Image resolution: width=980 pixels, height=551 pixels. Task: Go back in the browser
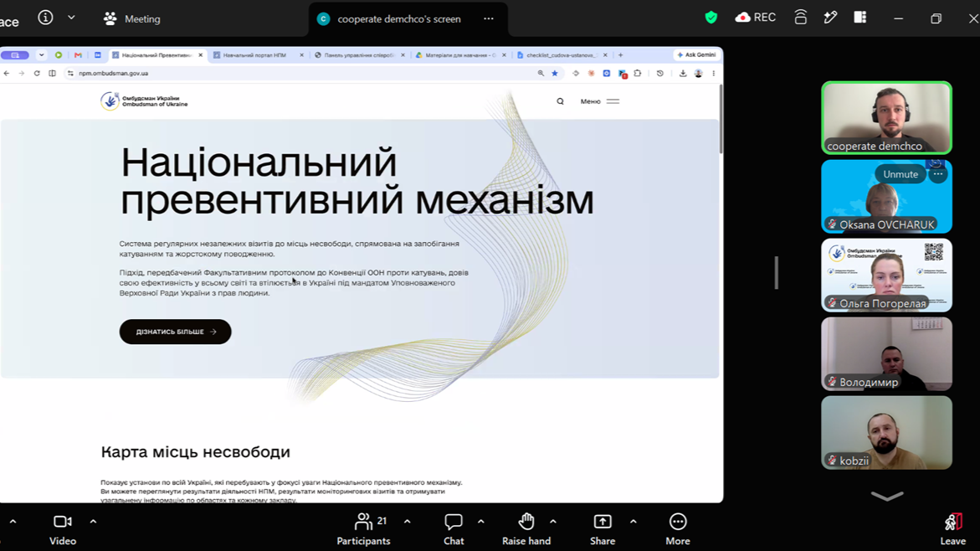6,73
